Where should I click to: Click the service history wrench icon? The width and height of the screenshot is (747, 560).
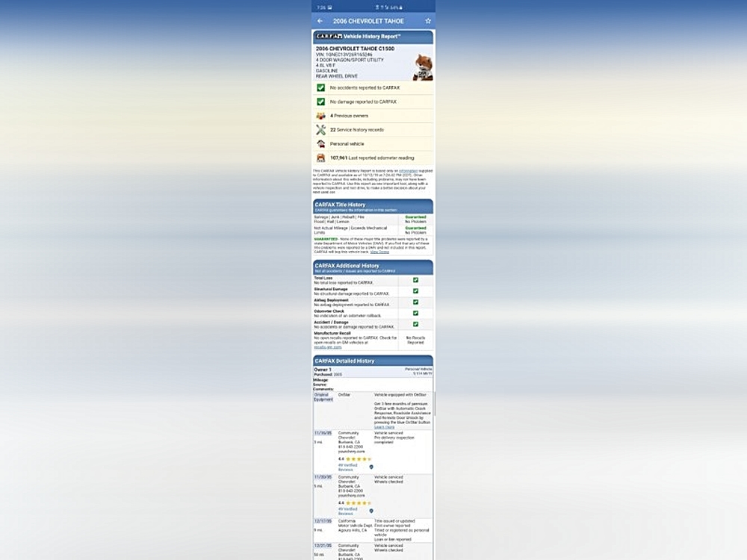[x=320, y=130]
